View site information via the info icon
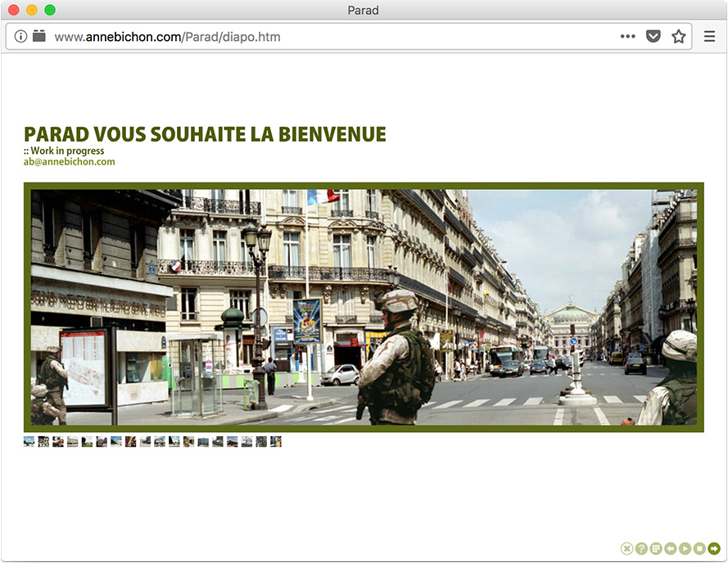728x563 pixels. click(x=21, y=37)
